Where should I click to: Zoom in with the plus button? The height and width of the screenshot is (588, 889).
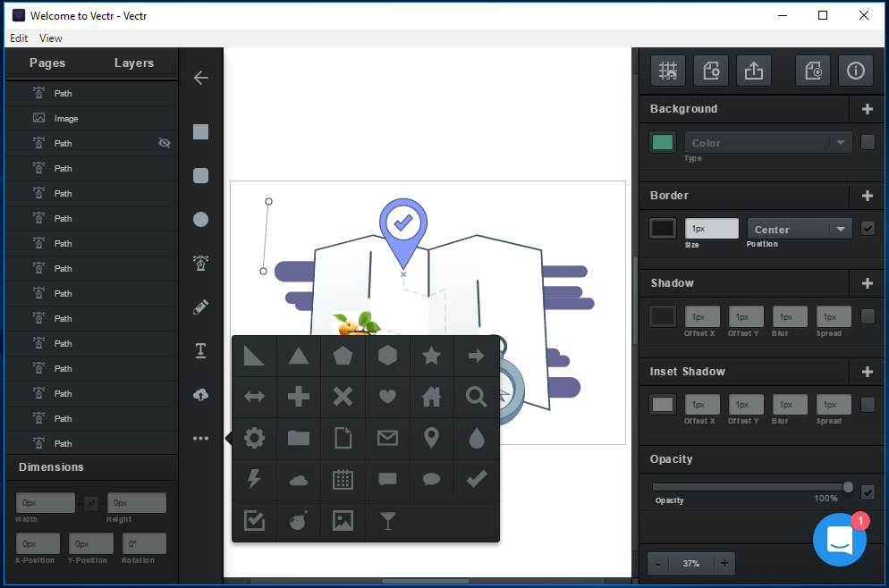tap(724, 564)
